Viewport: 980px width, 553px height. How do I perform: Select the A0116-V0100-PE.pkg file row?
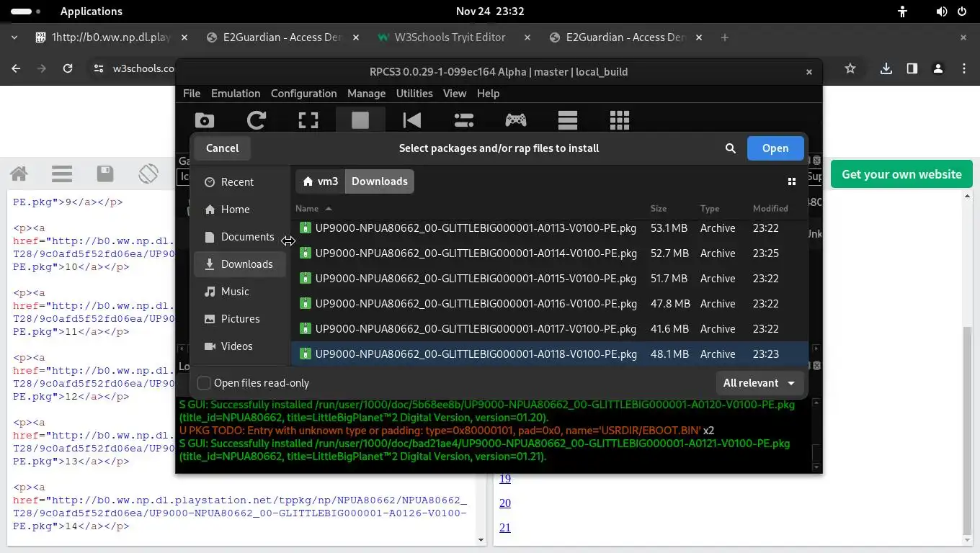(x=549, y=304)
